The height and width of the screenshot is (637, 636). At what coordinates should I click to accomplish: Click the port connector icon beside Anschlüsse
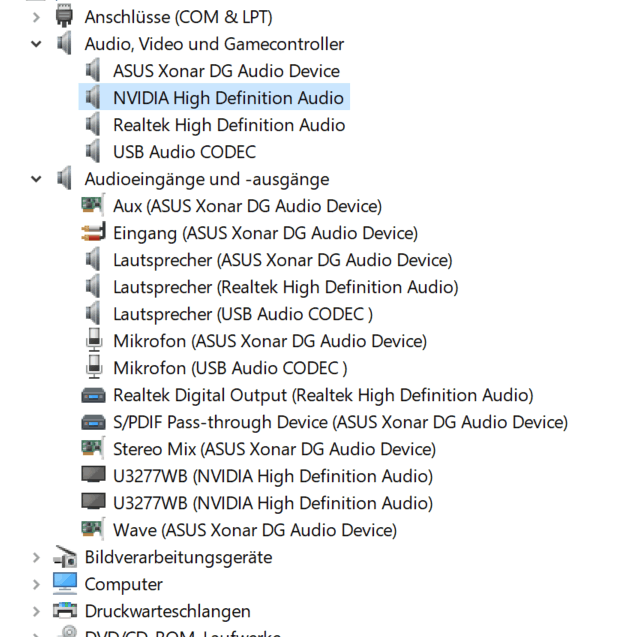click(64, 16)
